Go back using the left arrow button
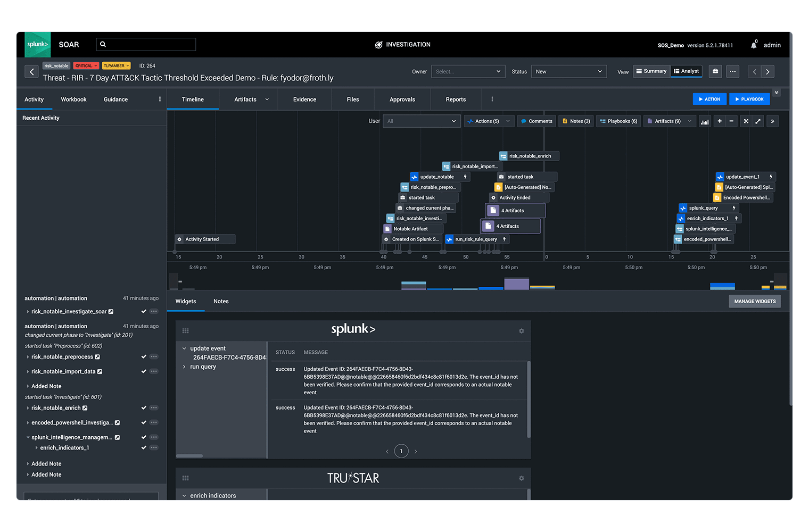The image size is (809, 532). [32, 72]
